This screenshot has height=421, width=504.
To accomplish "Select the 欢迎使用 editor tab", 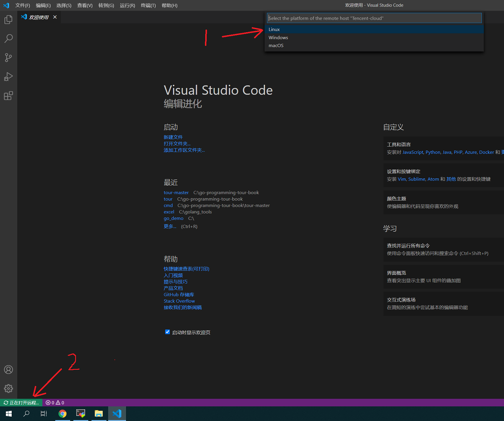I will (39, 17).
